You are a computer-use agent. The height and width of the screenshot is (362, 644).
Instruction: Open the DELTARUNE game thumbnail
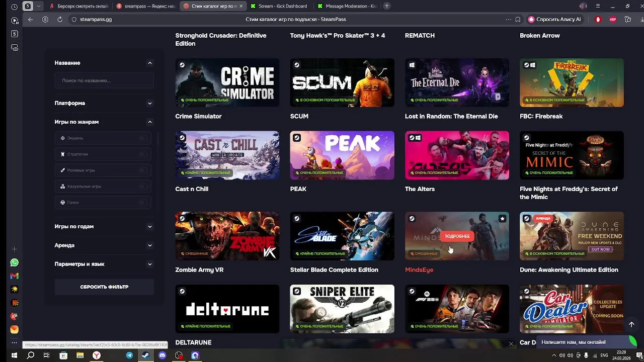[x=227, y=309]
